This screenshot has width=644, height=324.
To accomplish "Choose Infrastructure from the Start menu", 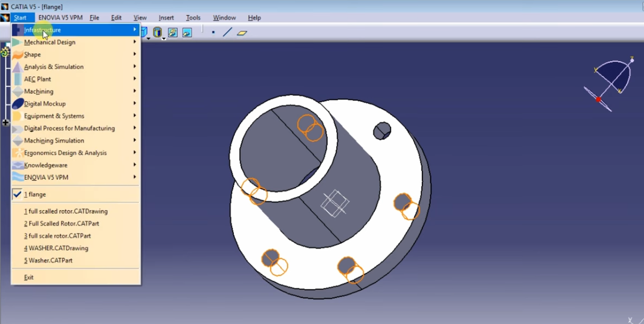I will 42,30.
